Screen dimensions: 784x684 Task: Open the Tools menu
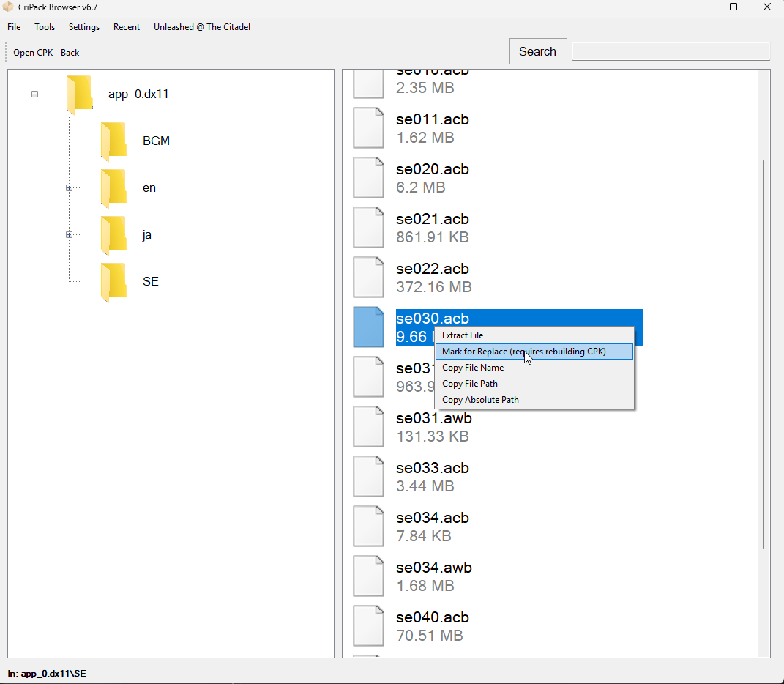click(x=45, y=27)
